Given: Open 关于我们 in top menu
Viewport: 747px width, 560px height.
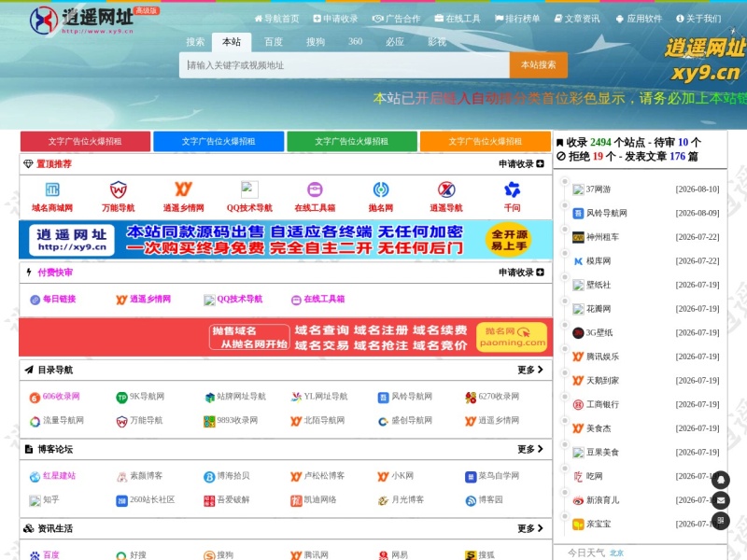Looking at the screenshot, I should tap(698, 19).
